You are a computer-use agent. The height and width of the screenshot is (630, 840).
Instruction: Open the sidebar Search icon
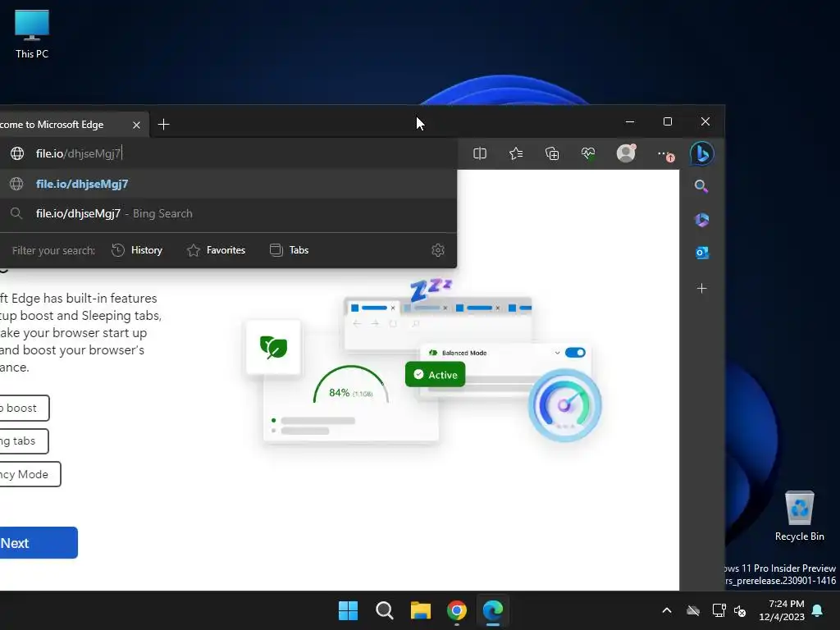[701, 186]
